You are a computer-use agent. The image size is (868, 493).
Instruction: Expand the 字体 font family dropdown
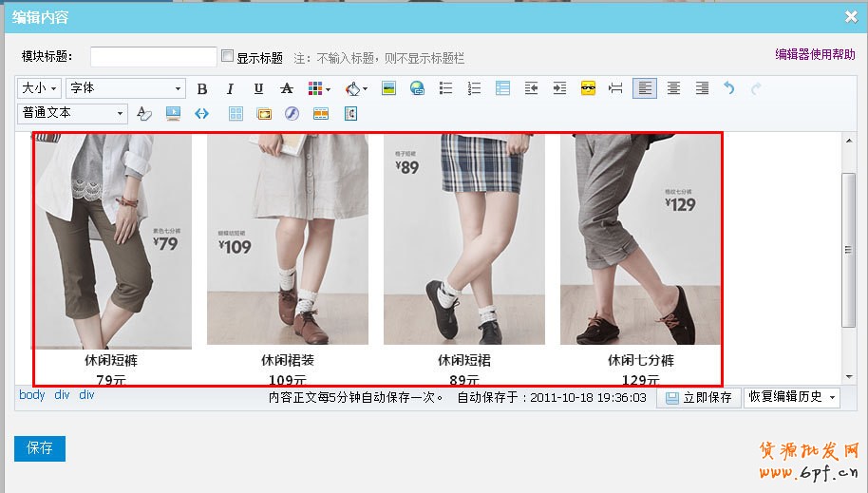[125, 88]
